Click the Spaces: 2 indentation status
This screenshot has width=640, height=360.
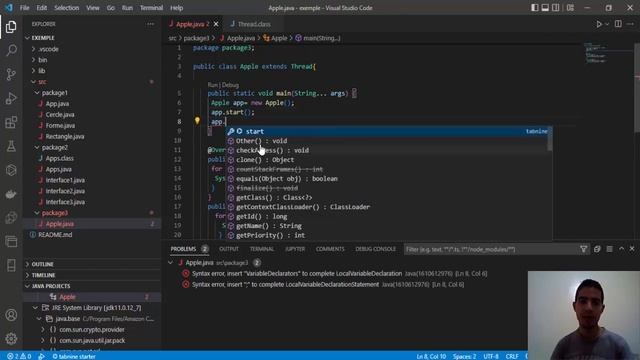coord(464,356)
